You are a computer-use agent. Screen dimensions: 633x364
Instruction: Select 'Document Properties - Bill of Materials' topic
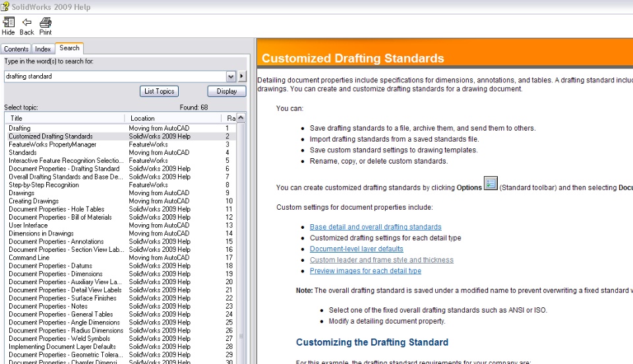[121, 217]
